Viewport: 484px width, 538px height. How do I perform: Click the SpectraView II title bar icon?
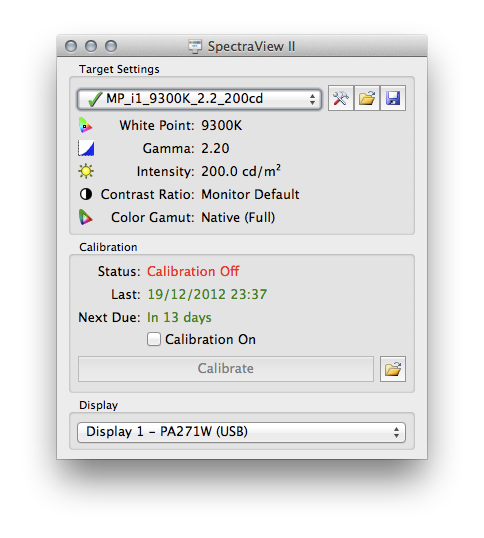pyautogui.click(x=195, y=46)
